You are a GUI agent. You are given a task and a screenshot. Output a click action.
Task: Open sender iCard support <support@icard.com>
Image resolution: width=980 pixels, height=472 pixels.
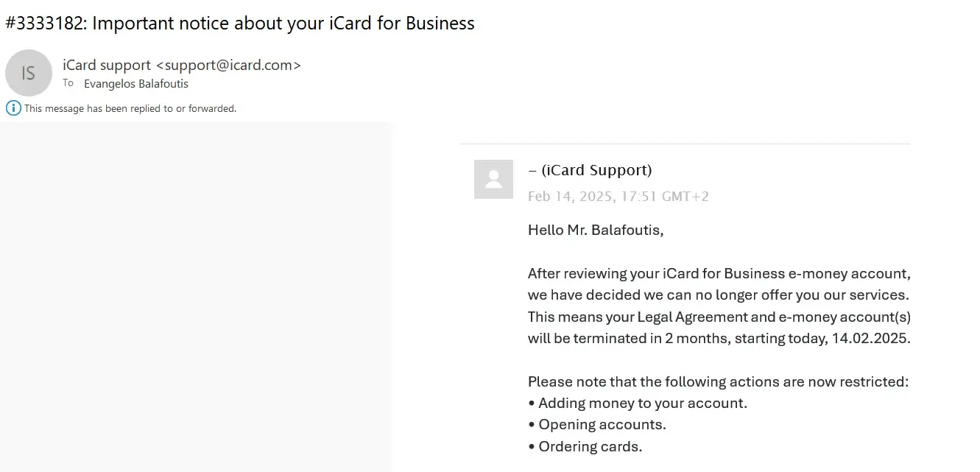click(x=182, y=65)
